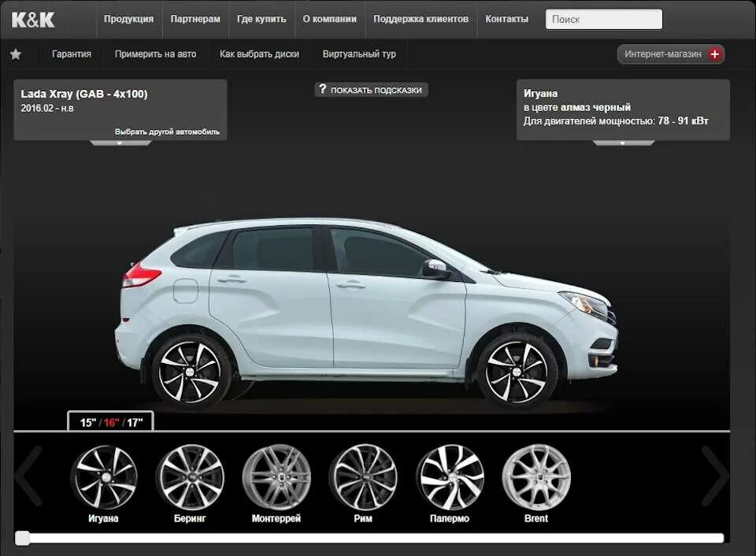
Task: Click the Поиск search field
Action: 604,19
